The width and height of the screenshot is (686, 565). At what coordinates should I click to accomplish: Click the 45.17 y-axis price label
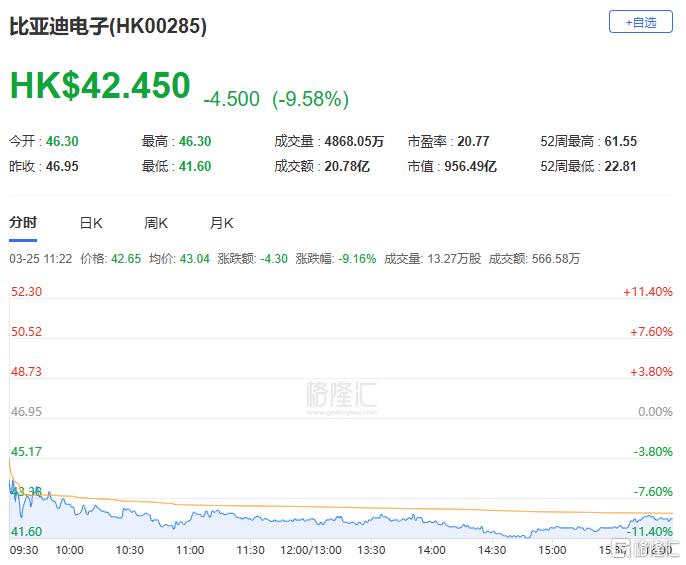pos(26,451)
